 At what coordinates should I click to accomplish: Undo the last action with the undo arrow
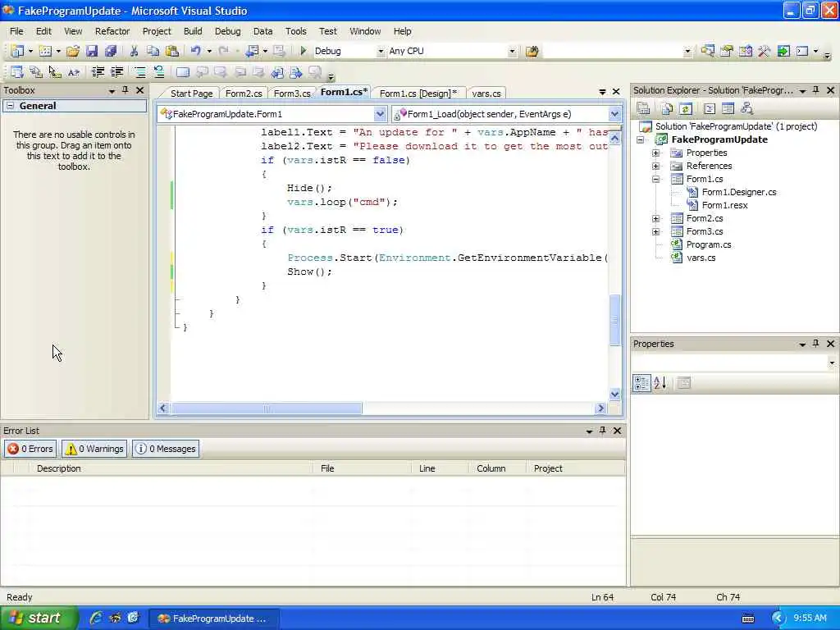click(x=195, y=51)
